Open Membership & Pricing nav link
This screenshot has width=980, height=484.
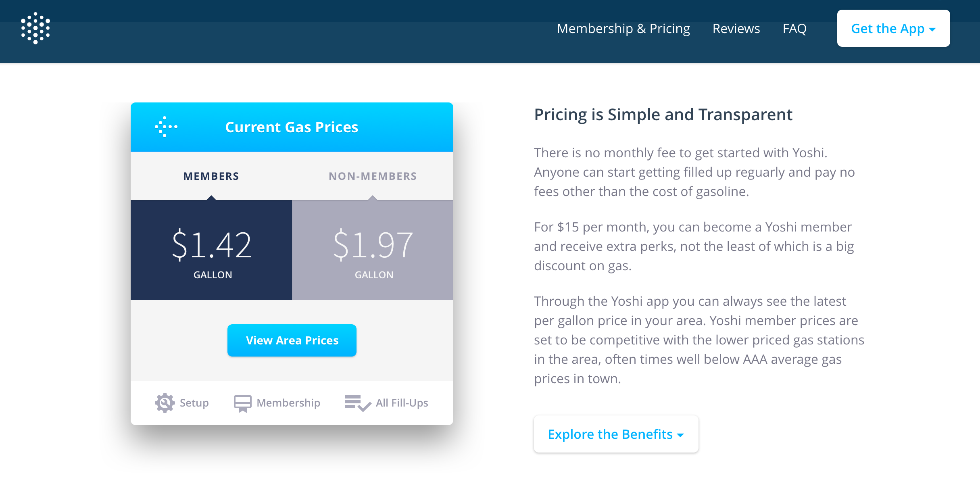click(623, 29)
